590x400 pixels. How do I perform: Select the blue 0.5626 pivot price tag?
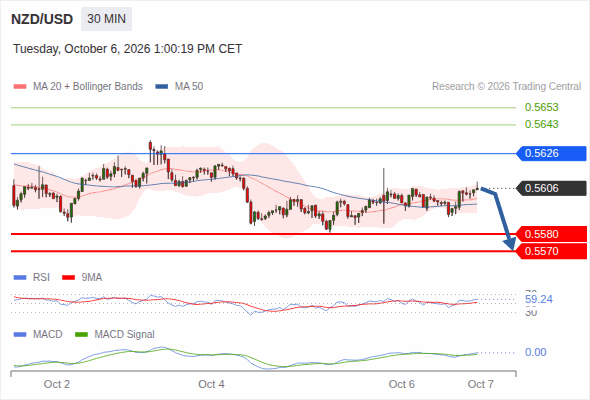tap(551, 154)
